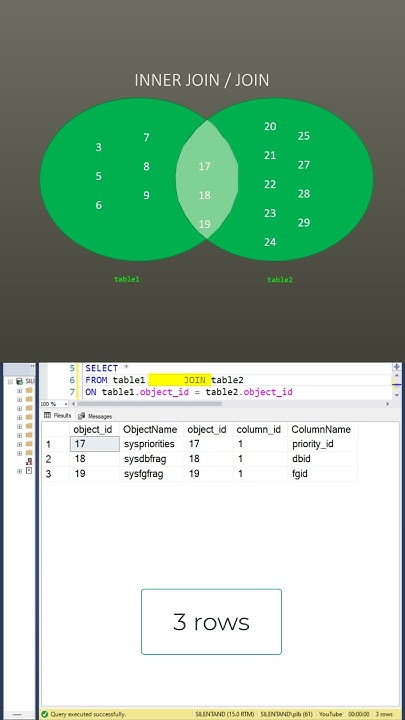
Task: Click the green success checkmark in status bar
Action: pos(45,714)
